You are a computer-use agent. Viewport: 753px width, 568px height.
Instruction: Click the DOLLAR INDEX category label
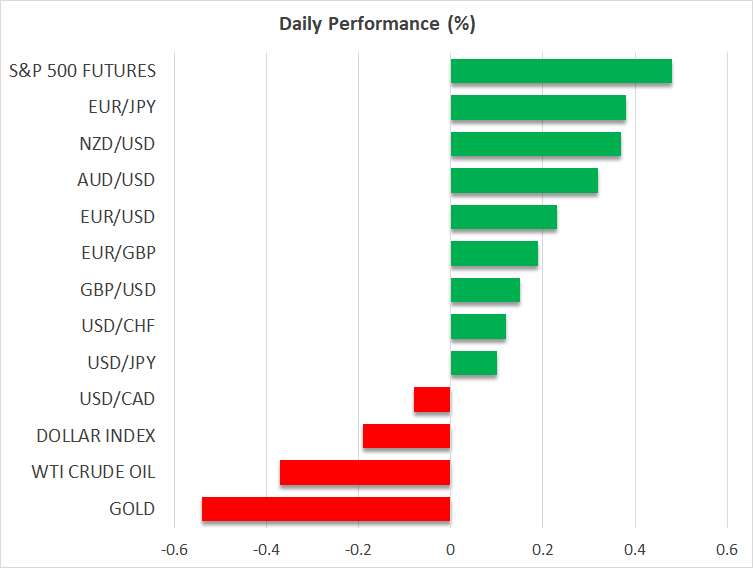click(x=96, y=436)
